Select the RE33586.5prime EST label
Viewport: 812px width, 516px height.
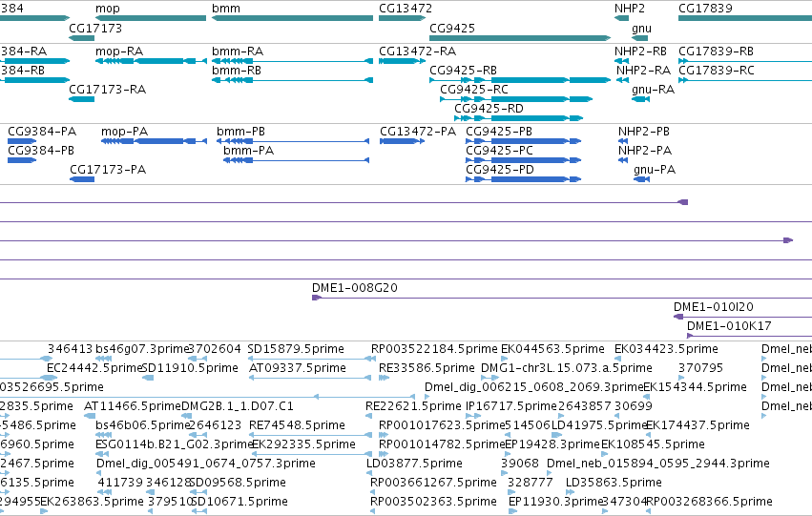tap(427, 368)
